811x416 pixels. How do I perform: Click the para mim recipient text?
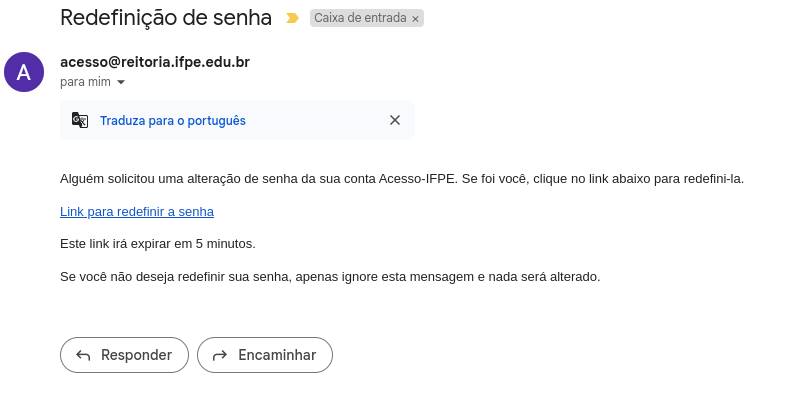pos(85,82)
